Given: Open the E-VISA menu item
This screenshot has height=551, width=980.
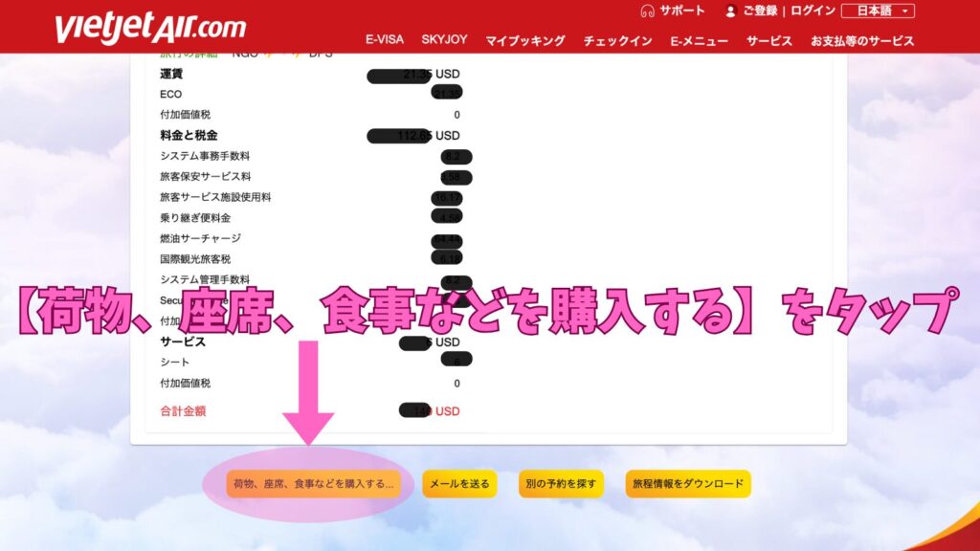Looking at the screenshot, I should (385, 40).
